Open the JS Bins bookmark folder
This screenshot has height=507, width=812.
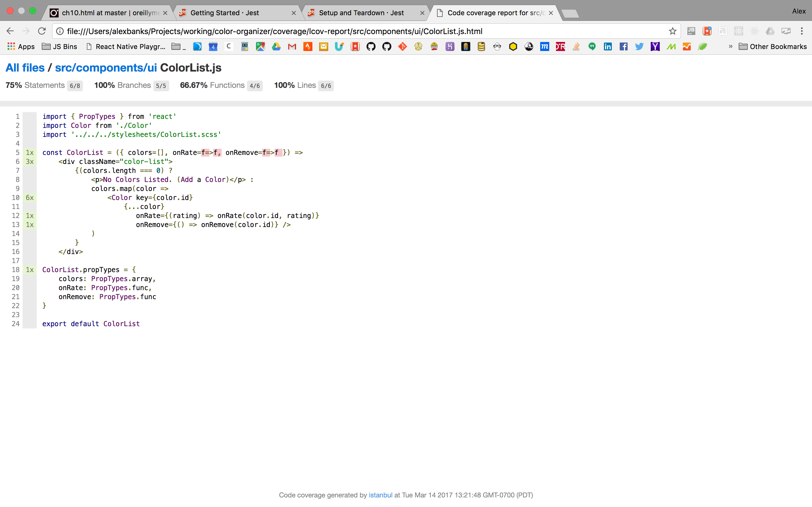(x=60, y=46)
